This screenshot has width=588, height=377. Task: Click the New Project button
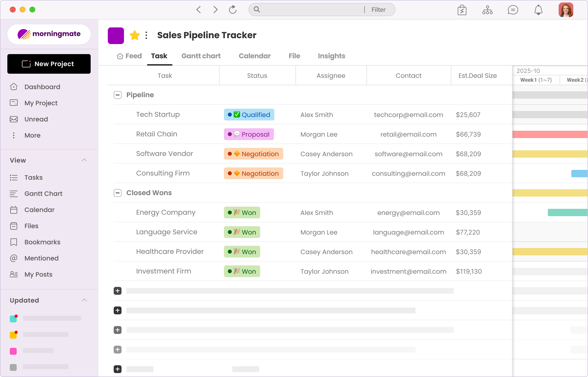[x=49, y=64]
